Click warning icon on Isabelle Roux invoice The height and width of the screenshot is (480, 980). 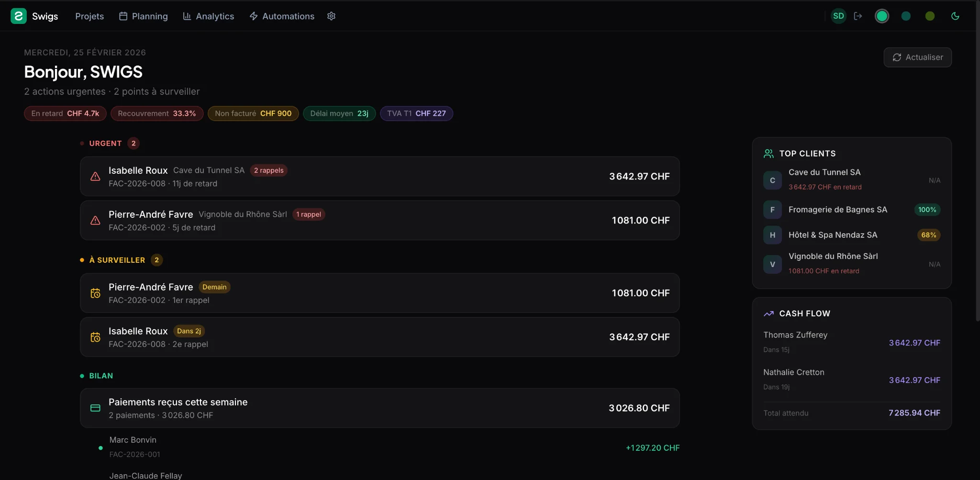(96, 177)
